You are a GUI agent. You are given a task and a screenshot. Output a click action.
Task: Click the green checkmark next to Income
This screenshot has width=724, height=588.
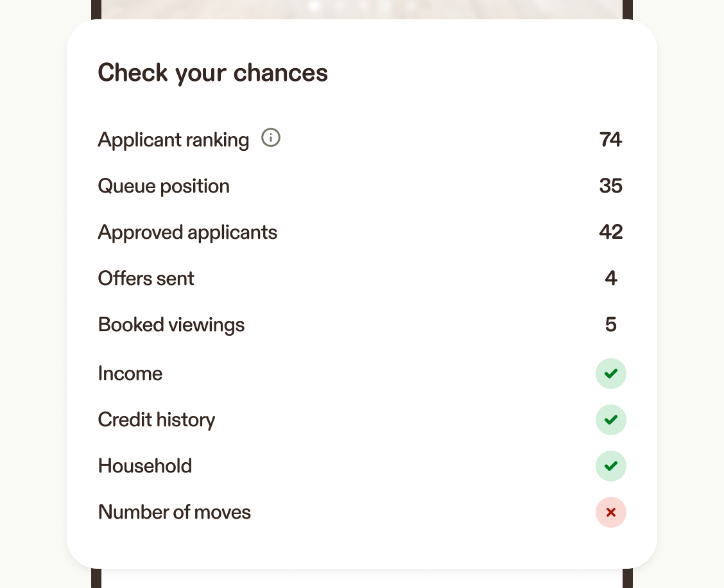(x=610, y=374)
